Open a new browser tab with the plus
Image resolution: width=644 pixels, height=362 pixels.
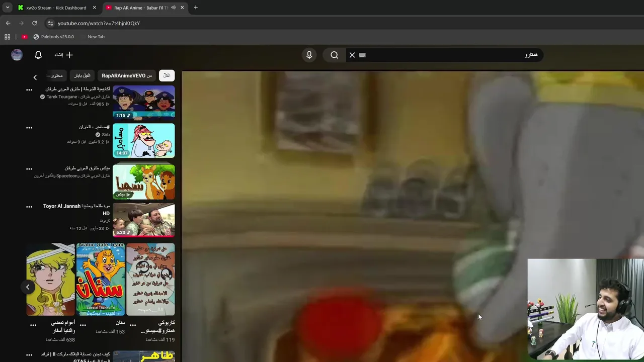(196, 8)
